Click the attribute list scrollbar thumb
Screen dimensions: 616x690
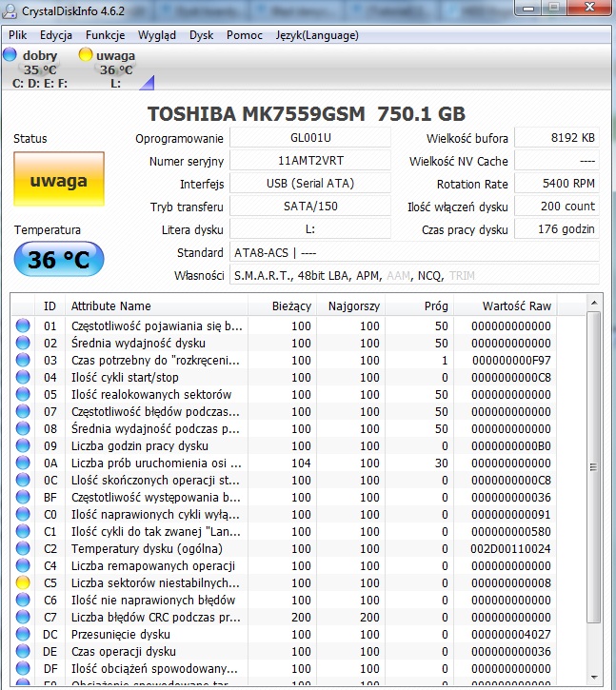594,467
